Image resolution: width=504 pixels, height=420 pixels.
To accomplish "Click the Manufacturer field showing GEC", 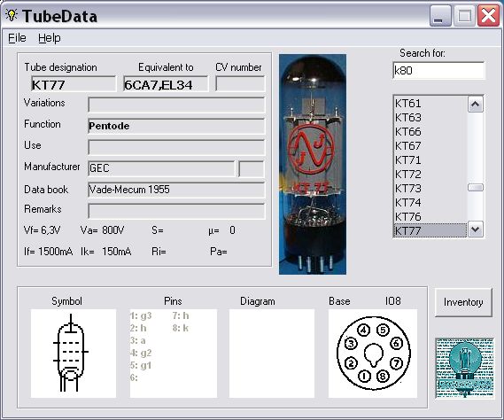I will (x=161, y=168).
